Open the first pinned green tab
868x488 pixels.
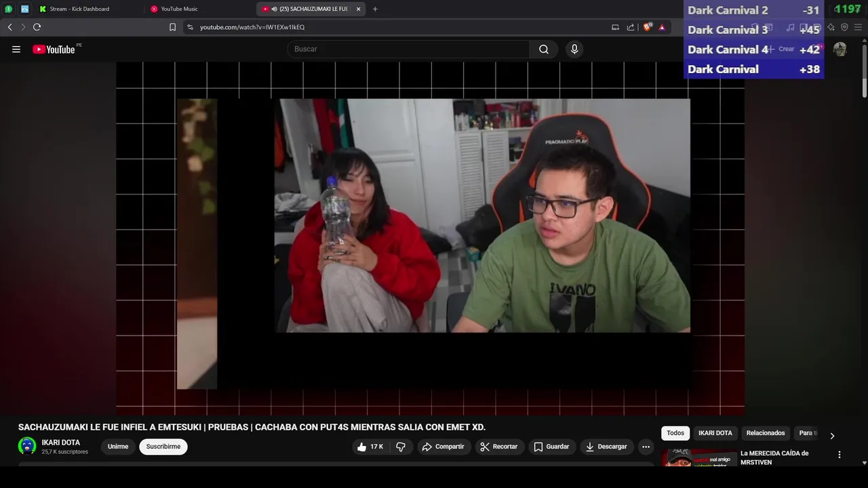[9, 9]
